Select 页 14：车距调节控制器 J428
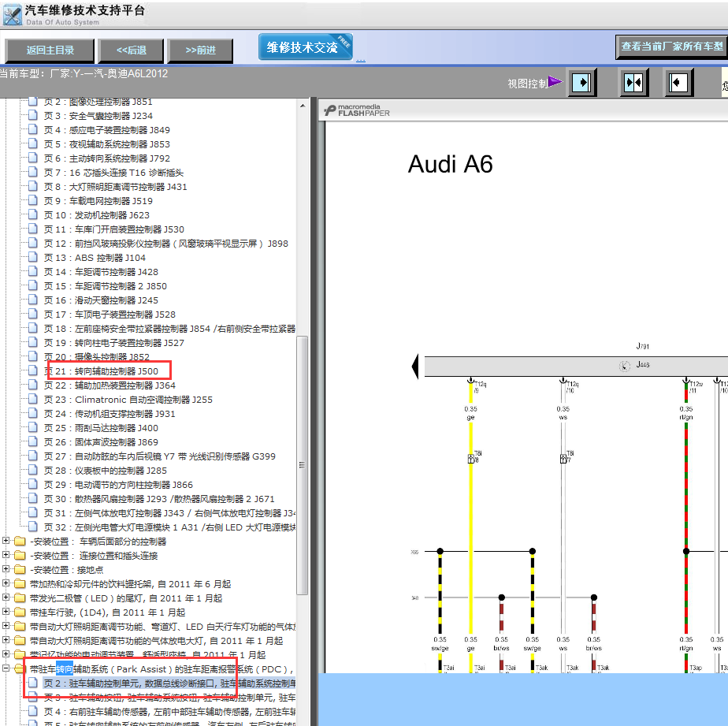Image resolution: width=728 pixels, height=726 pixels. [101, 272]
